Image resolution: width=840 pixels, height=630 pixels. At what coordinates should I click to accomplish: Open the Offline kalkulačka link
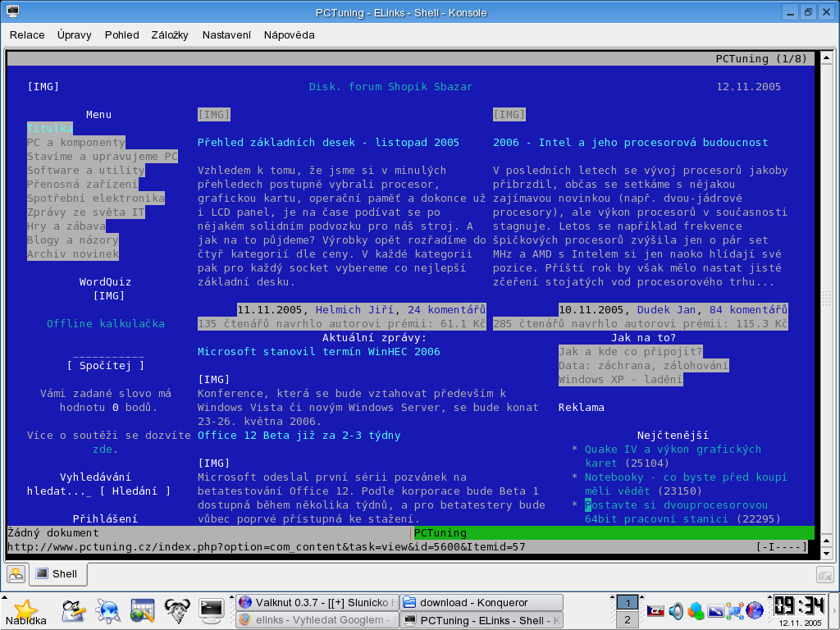(106, 323)
